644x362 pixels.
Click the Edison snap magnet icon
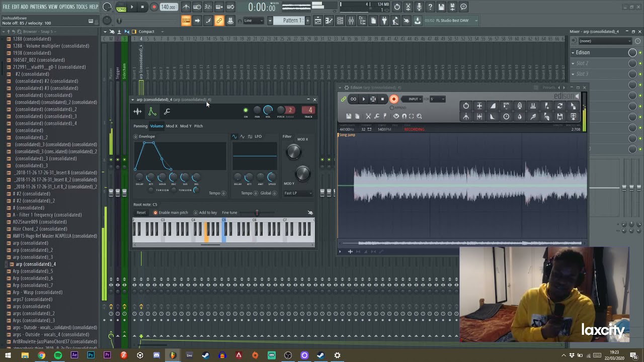404,116
